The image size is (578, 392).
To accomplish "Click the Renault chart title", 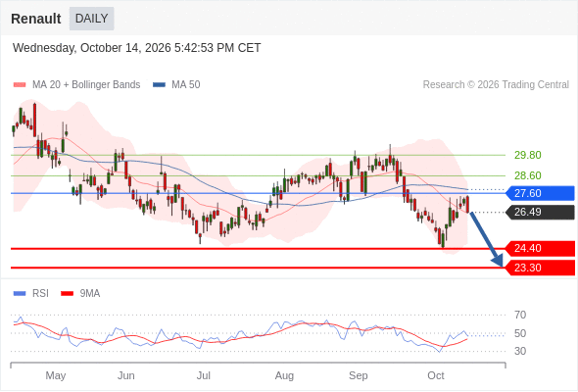I will (36, 19).
